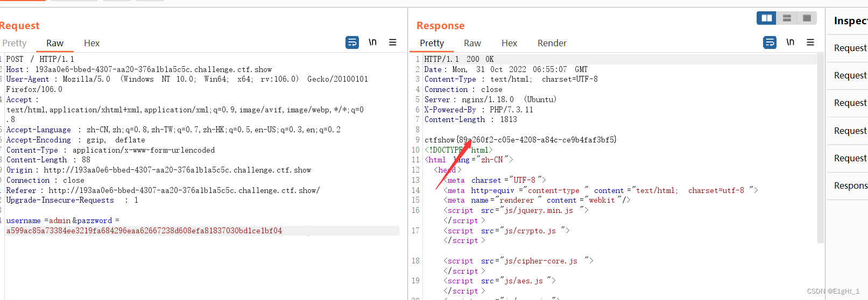868x300 pixels.
Task: Click the Request panel heading
Action: (x=19, y=25)
